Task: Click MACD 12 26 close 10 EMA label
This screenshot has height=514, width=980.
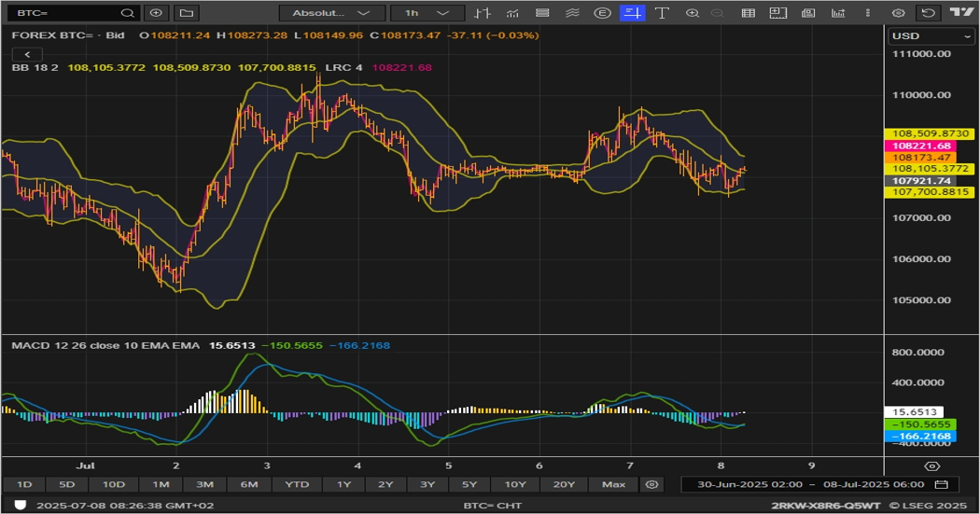Action: pyautogui.click(x=105, y=345)
